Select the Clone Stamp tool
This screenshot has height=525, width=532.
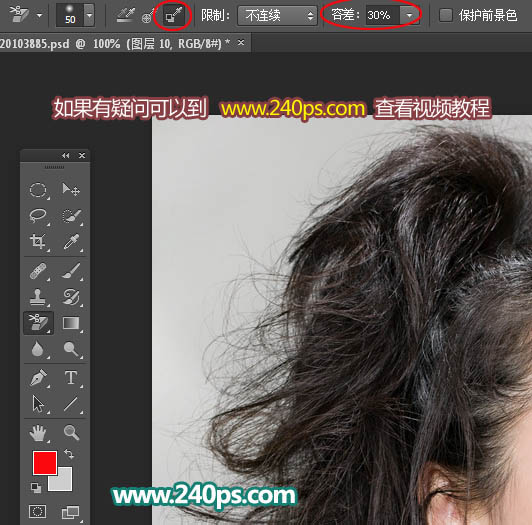pyautogui.click(x=38, y=297)
